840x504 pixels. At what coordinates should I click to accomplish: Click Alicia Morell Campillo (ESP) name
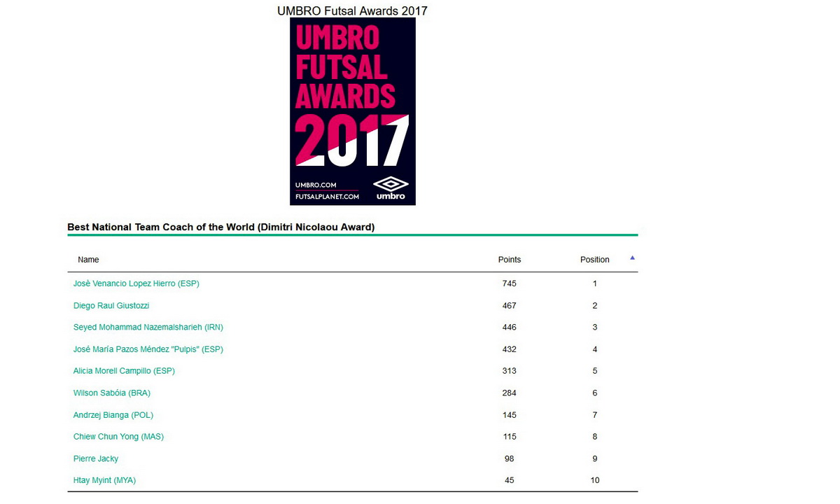tap(124, 371)
